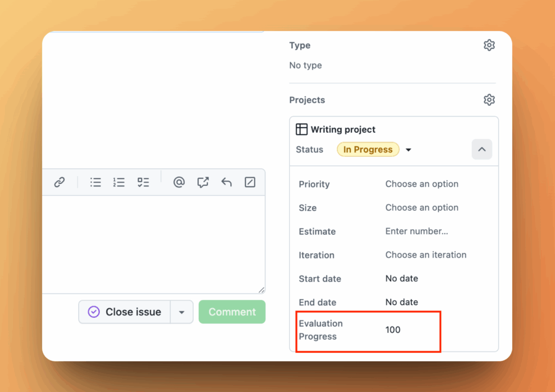Open the Projects settings gear
The image size is (555, 392).
click(489, 100)
